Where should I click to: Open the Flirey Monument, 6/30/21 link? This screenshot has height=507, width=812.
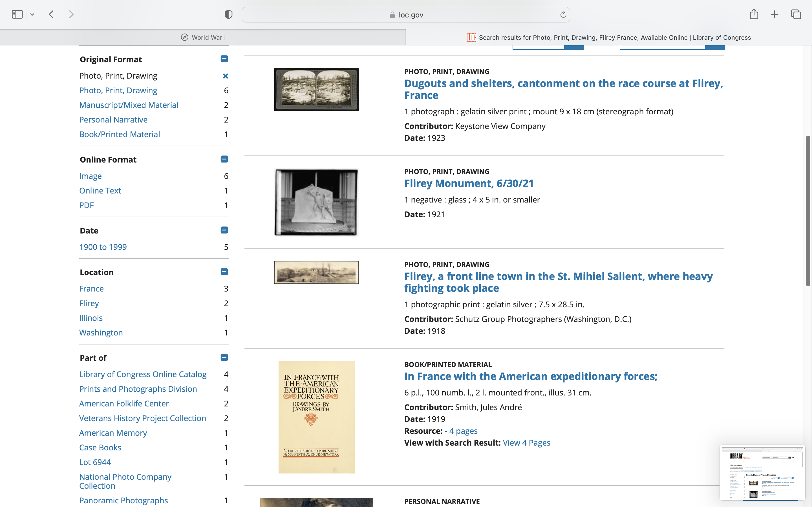pyautogui.click(x=469, y=183)
